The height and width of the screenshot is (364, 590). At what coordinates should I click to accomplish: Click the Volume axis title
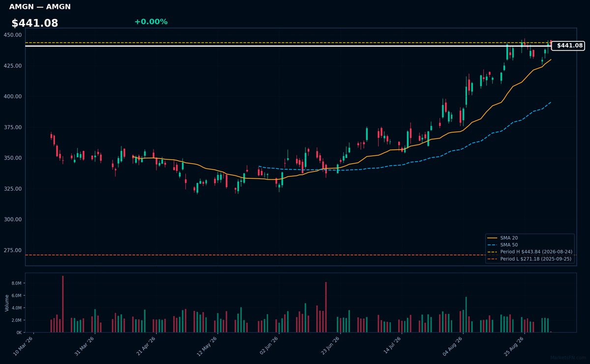tap(6, 303)
